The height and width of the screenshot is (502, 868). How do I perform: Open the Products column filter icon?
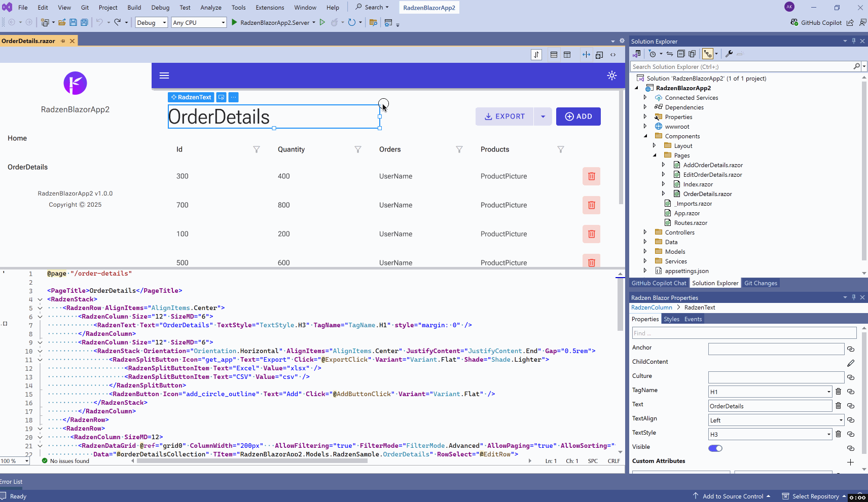click(x=561, y=149)
